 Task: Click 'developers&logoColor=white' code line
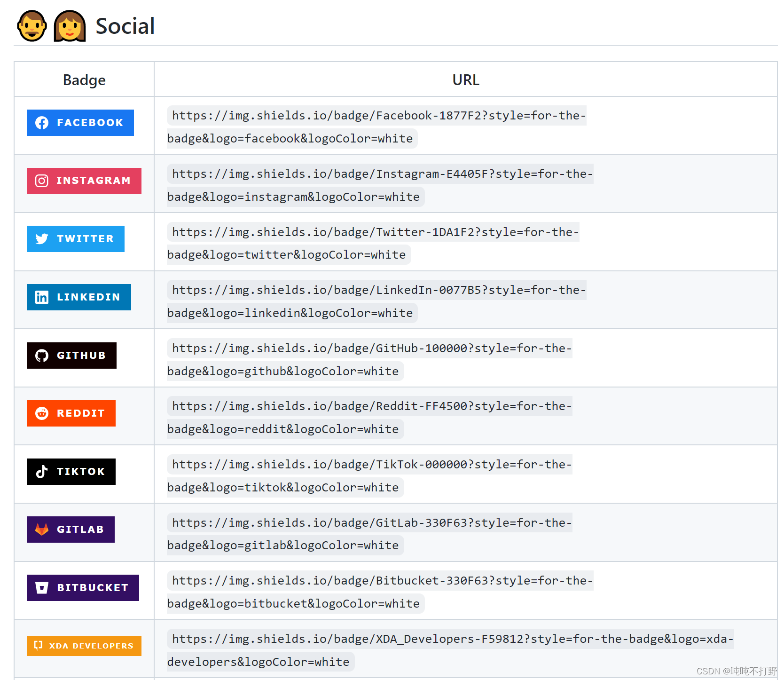point(260,662)
